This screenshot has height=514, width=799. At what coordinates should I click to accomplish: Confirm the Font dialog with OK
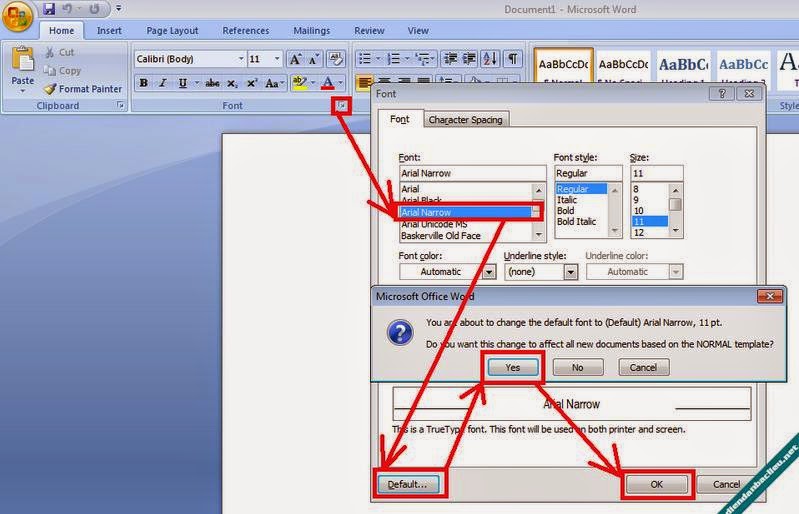coord(657,484)
